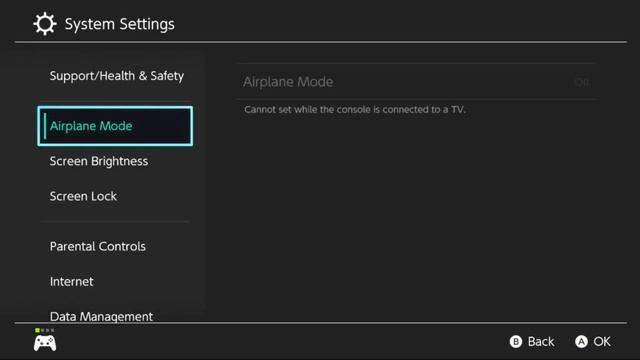Open the Parental Controls section

click(x=98, y=247)
